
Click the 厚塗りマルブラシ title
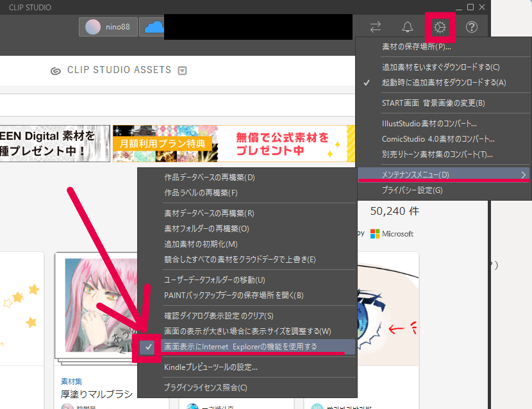tap(97, 394)
